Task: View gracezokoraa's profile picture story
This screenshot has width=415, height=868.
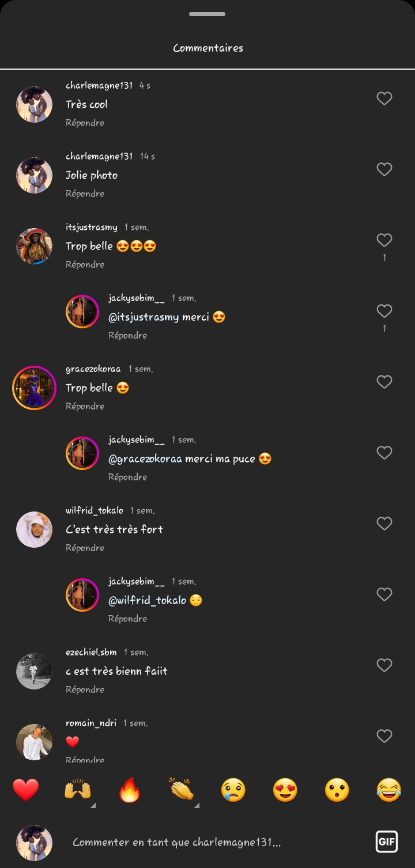Action: [x=34, y=388]
